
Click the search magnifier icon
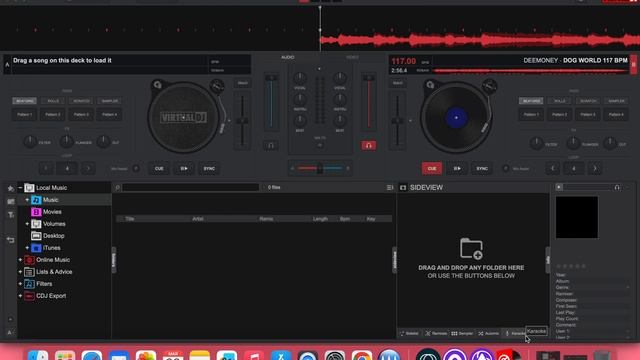118,187
